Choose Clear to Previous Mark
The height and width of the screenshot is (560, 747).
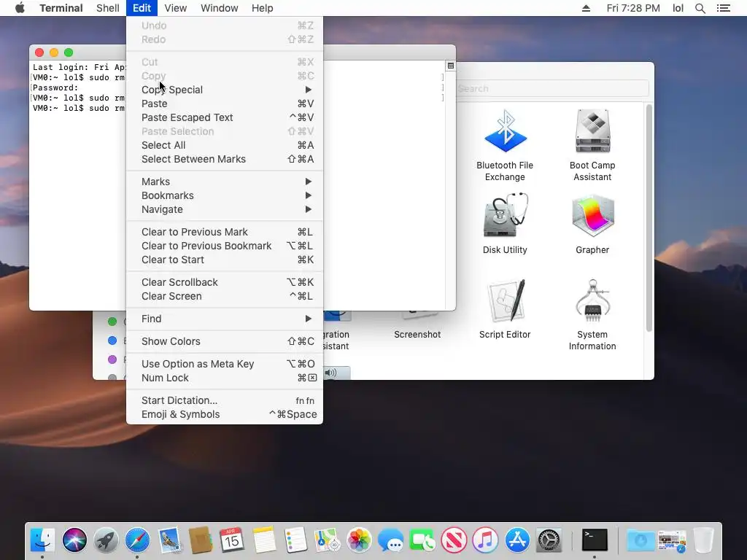coord(225,232)
